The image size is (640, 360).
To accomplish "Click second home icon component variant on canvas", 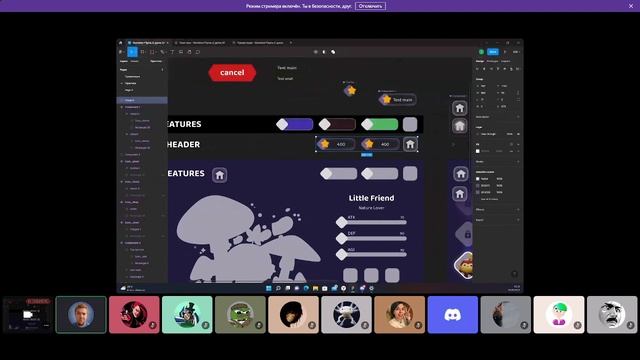I will click(460, 126).
